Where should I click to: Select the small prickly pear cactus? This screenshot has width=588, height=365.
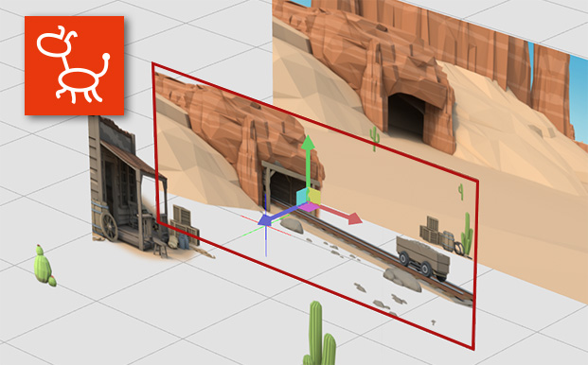coord(45,266)
